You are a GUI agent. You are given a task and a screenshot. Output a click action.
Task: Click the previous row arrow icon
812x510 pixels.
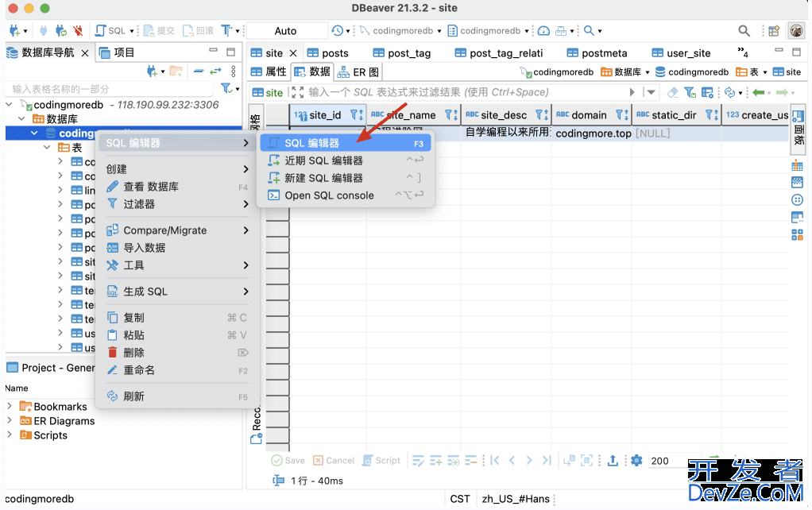click(x=512, y=460)
